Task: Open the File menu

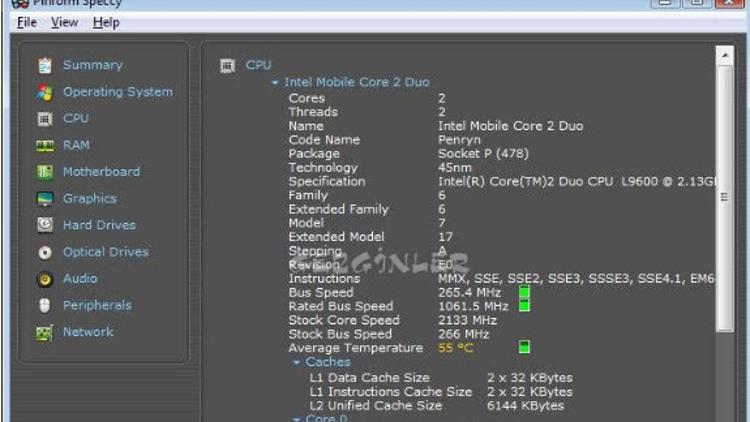Action: pyautogui.click(x=27, y=22)
